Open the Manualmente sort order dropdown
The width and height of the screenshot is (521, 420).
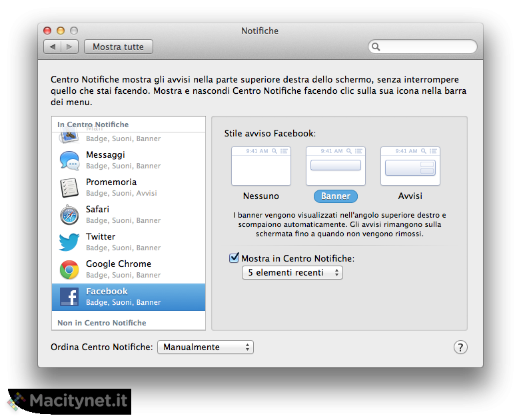[x=205, y=347]
